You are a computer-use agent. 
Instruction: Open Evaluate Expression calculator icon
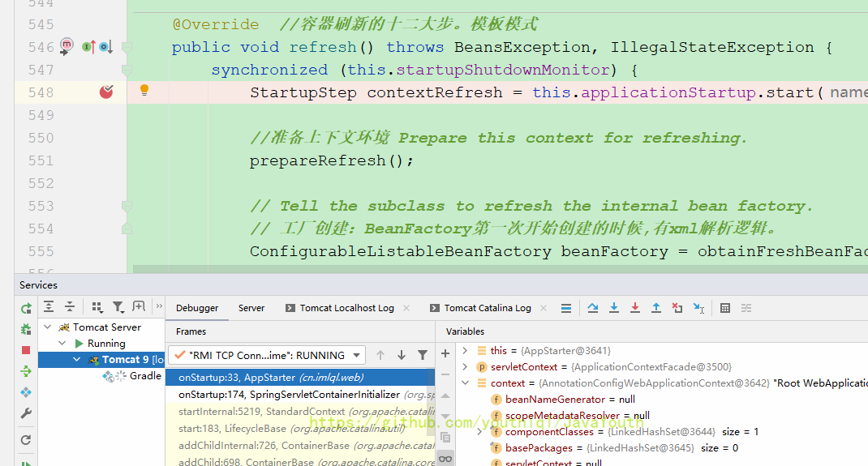[725, 308]
